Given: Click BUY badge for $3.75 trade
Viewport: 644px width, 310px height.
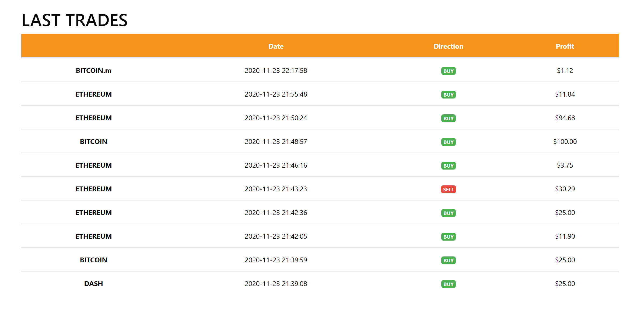Looking at the screenshot, I should pos(448,166).
